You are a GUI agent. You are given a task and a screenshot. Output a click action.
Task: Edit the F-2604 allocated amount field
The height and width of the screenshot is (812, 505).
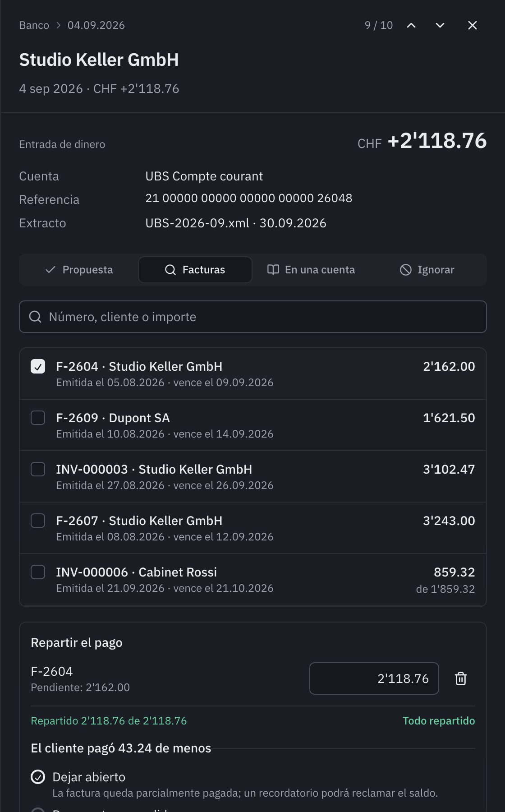[x=374, y=678]
